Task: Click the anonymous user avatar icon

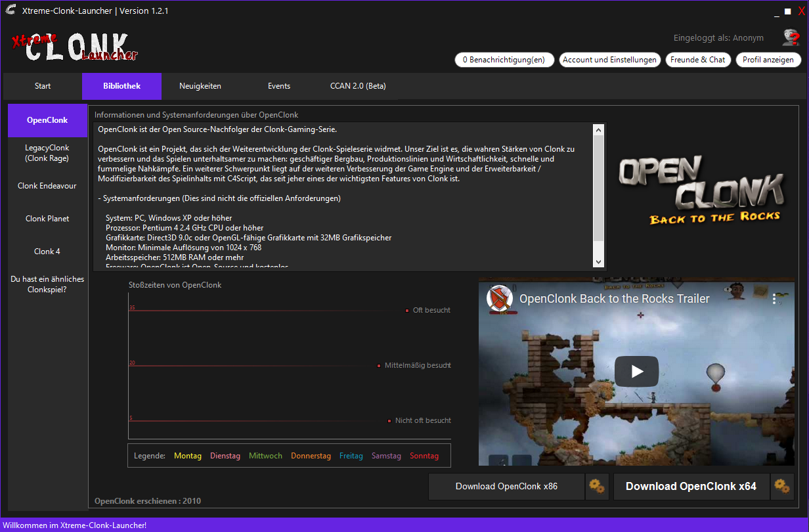Action: tap(790, 37)
